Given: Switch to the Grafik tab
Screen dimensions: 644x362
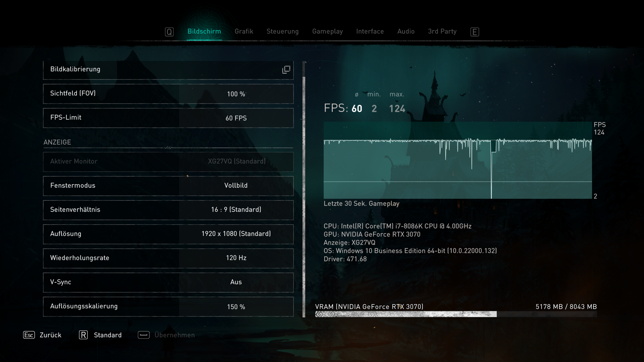Looking at the screenshot, I should click(244, 31).
